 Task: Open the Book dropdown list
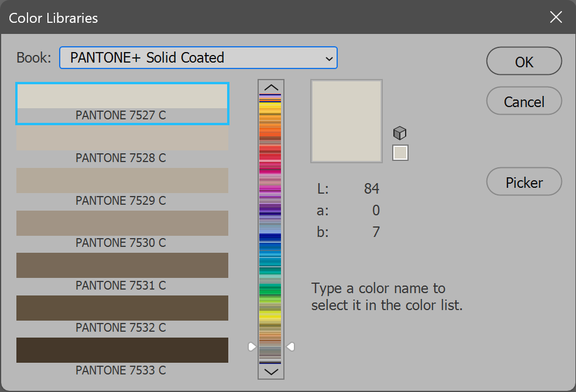point(198,58)
